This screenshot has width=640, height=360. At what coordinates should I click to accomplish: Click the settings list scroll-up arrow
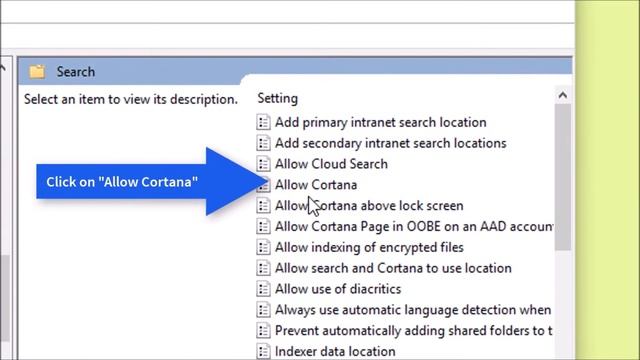coord(563,95)
